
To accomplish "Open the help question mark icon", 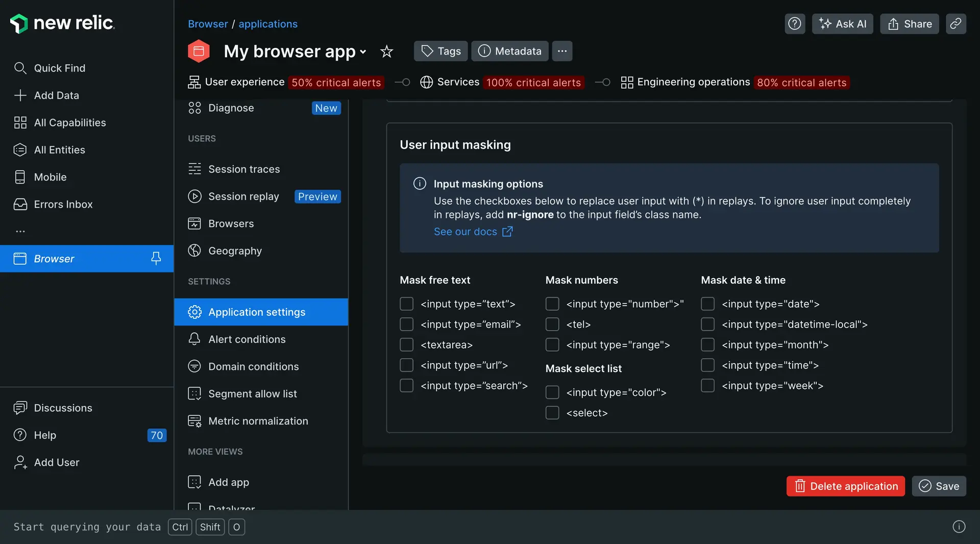I will pos(794,24).
